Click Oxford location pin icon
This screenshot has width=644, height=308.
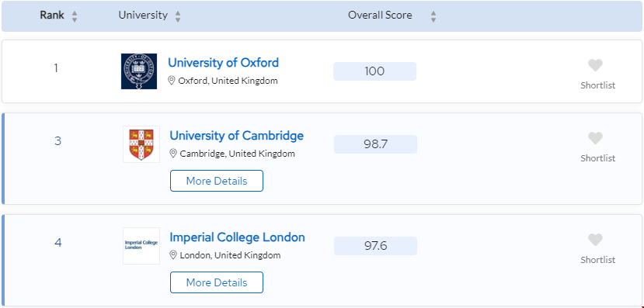172,81
